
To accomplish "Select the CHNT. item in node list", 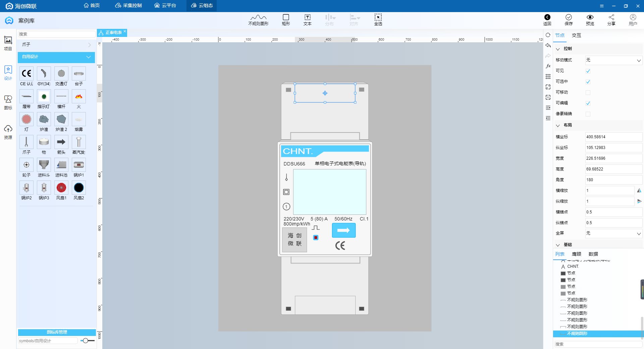I will click(x=573, y=266).
